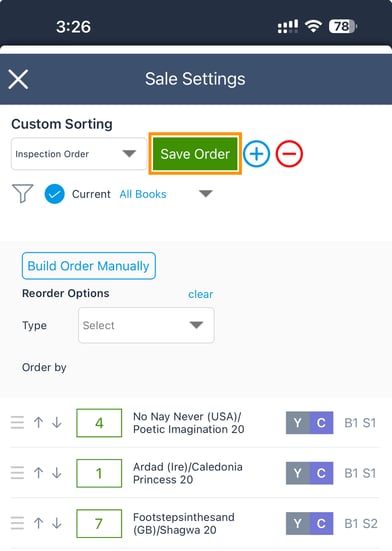The image size is (392, 551).
Task: Move No Nay Never row down
Action: point(57,423)
